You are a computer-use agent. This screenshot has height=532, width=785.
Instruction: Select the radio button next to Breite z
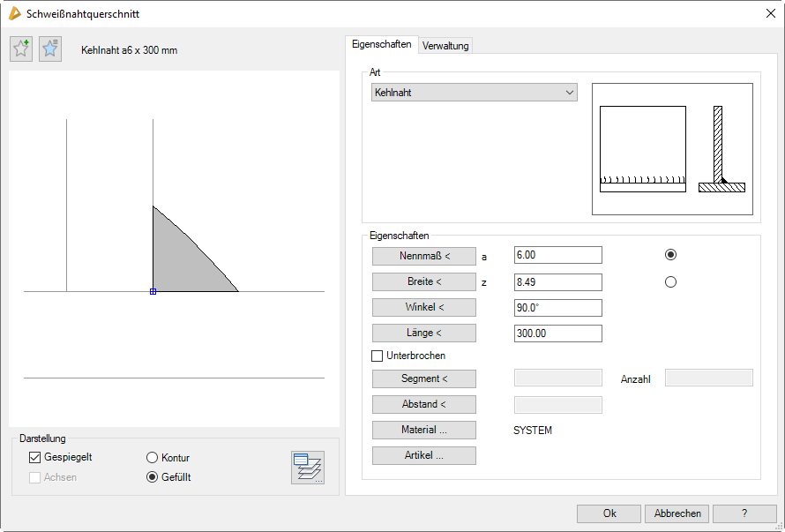[670, 282]
